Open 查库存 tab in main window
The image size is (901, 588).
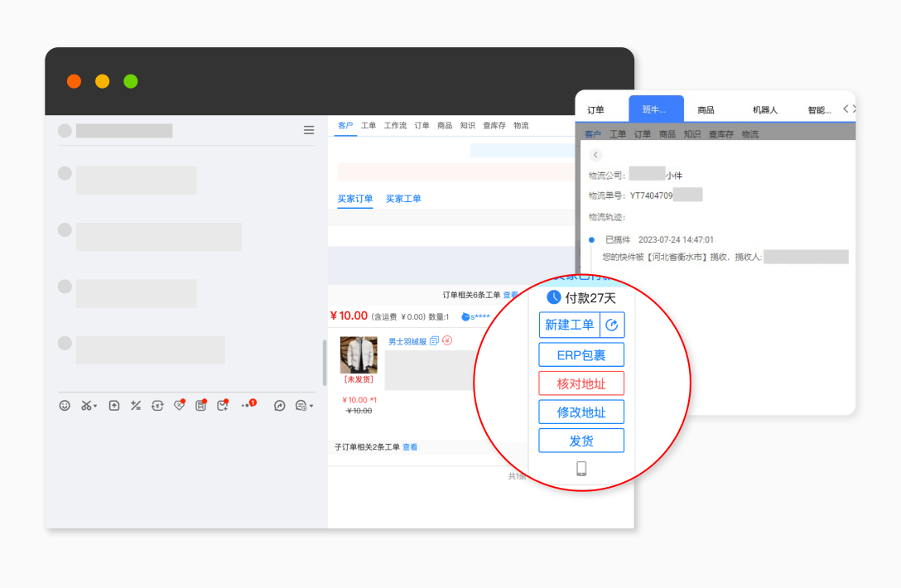coord(494,125)
